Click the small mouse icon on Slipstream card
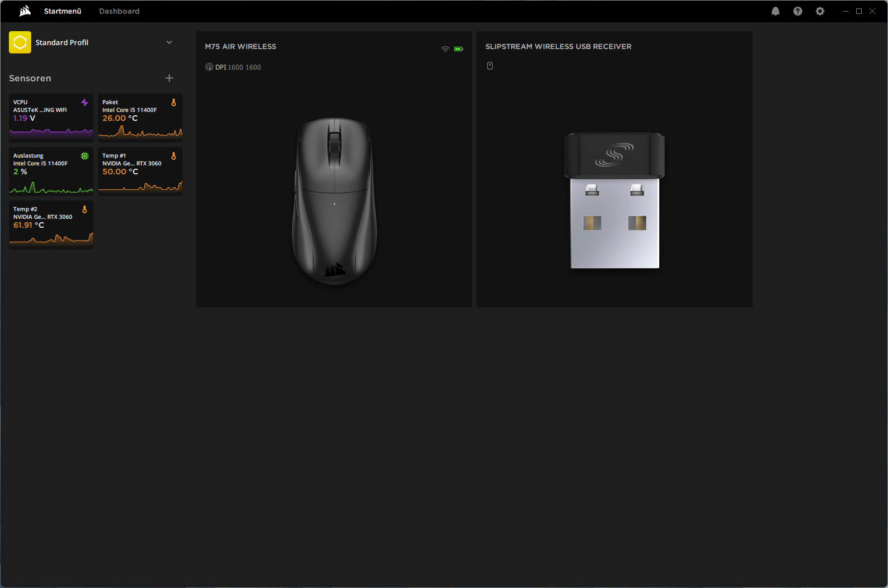Viewport: 888px width, 588px height. (x=490, y=66)
